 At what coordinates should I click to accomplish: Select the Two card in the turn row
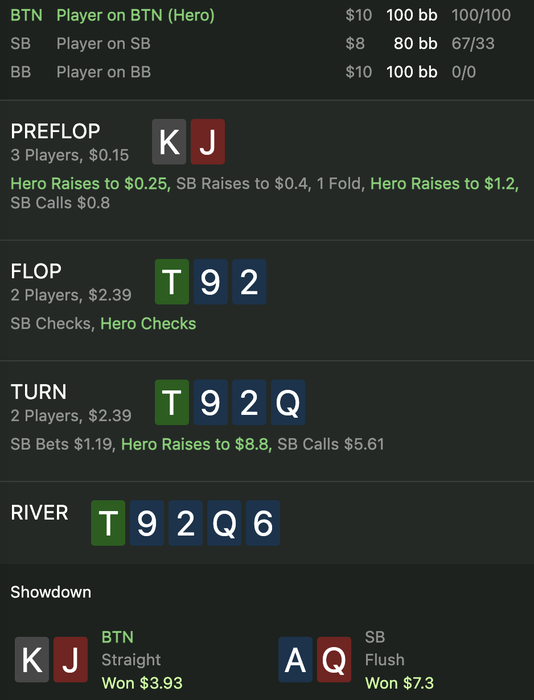click(x=249, y=402)
